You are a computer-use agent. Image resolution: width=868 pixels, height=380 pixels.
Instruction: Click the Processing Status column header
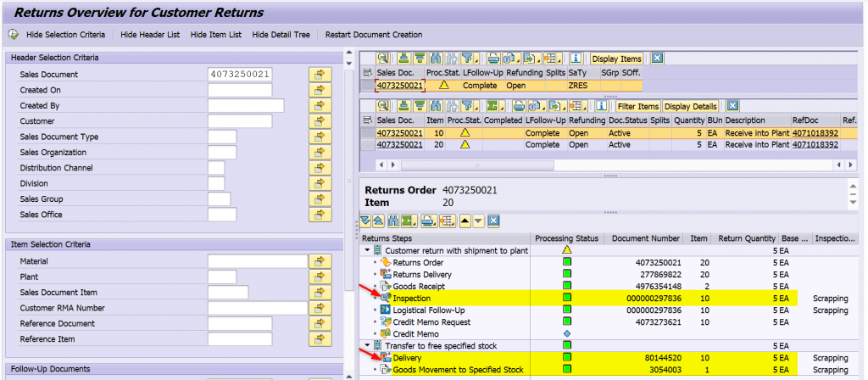click(x=566, y=238)
